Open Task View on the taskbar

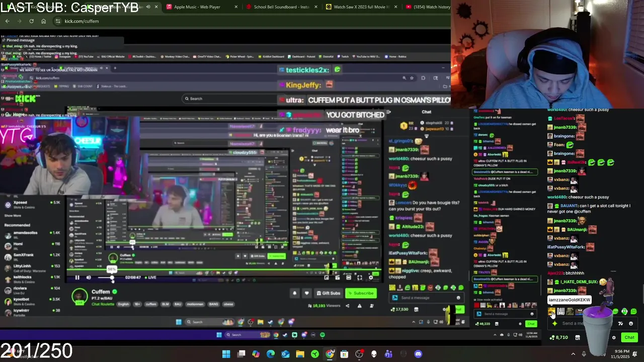pos(242,354)
